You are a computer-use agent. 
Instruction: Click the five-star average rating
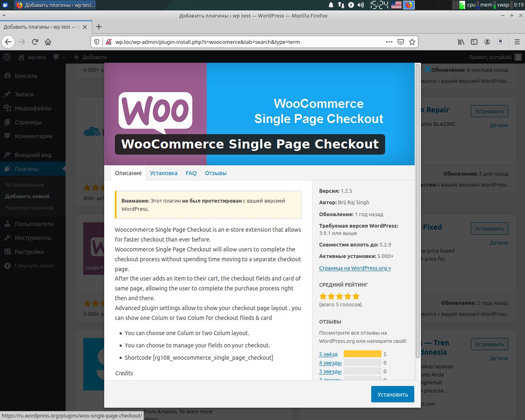(339, 296)
